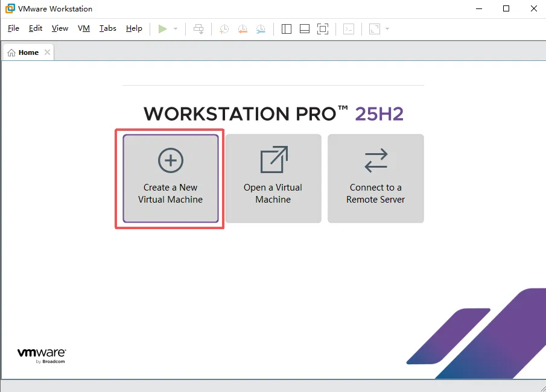Open the Snapshot Manager toolbar icon
Image resolution: width=546 pixels, height=392 pixels.
[x=261, y=29]
